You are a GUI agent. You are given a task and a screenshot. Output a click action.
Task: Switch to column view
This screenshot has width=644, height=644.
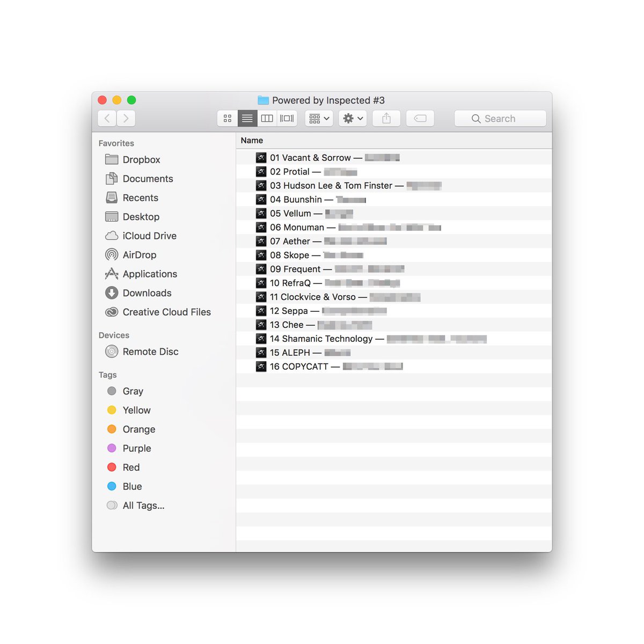tap(267, 118)
